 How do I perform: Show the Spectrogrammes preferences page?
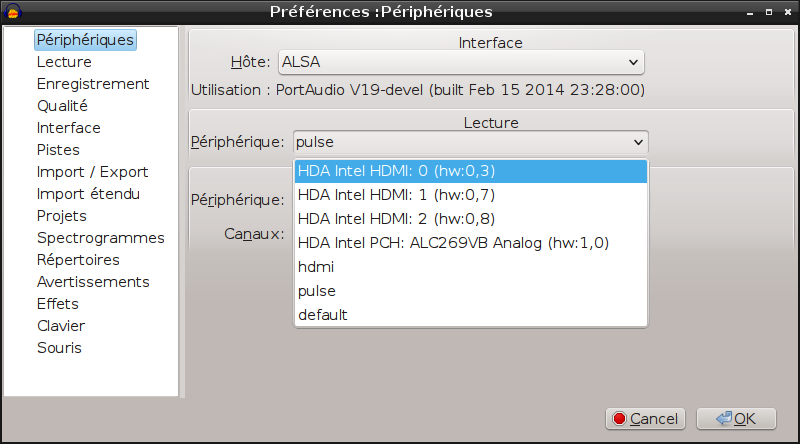click(x=100, y=238)
